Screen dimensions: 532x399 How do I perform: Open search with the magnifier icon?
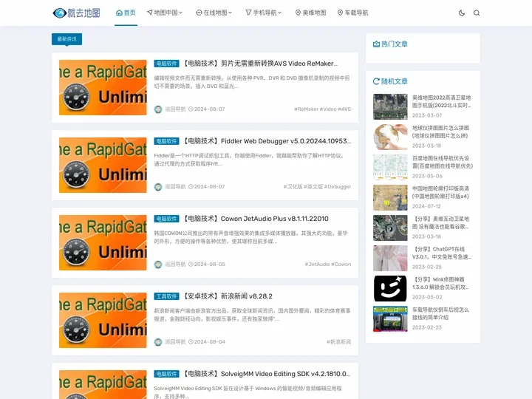(477, 13)
